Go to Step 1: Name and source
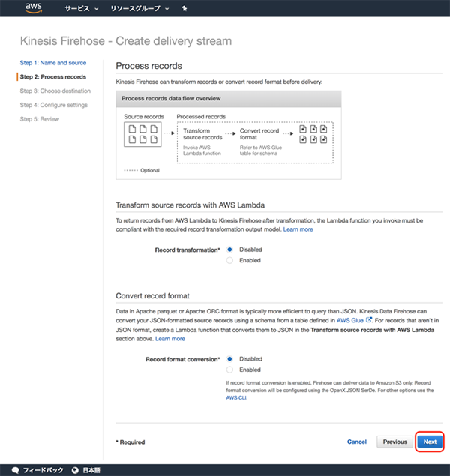Viewport: 450px width, 476px height. 52,63
